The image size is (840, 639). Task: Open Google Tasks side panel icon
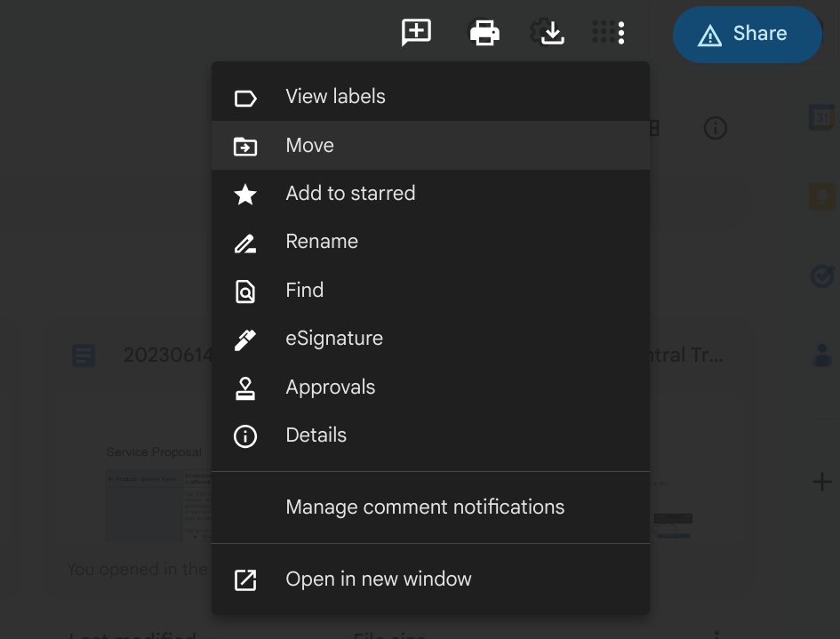tap(821, 276)
